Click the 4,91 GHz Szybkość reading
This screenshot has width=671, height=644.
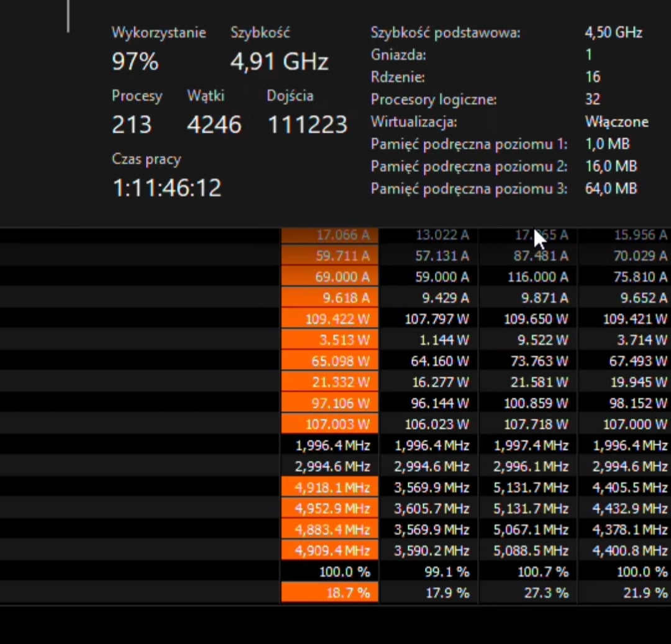[x=279, y=61]
